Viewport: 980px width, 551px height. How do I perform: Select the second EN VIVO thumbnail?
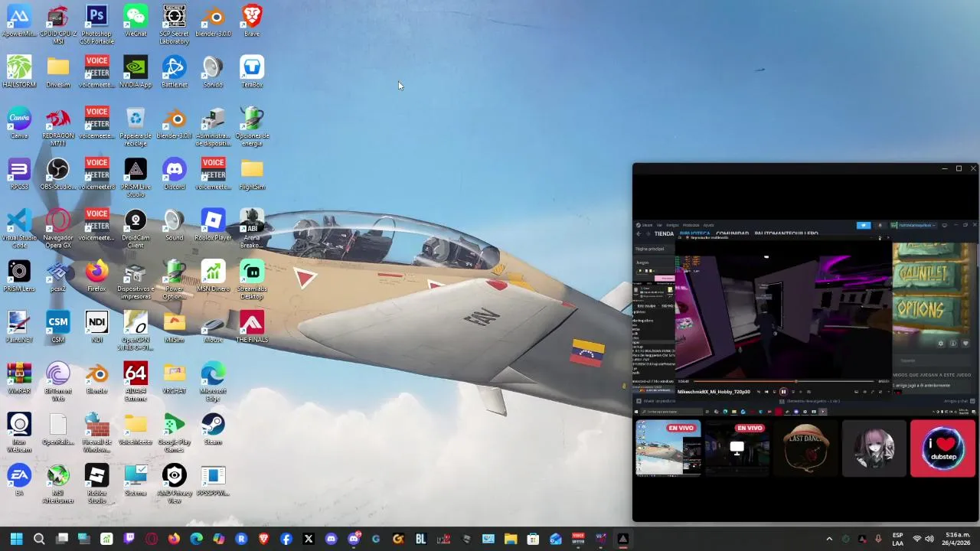point(737,448)
